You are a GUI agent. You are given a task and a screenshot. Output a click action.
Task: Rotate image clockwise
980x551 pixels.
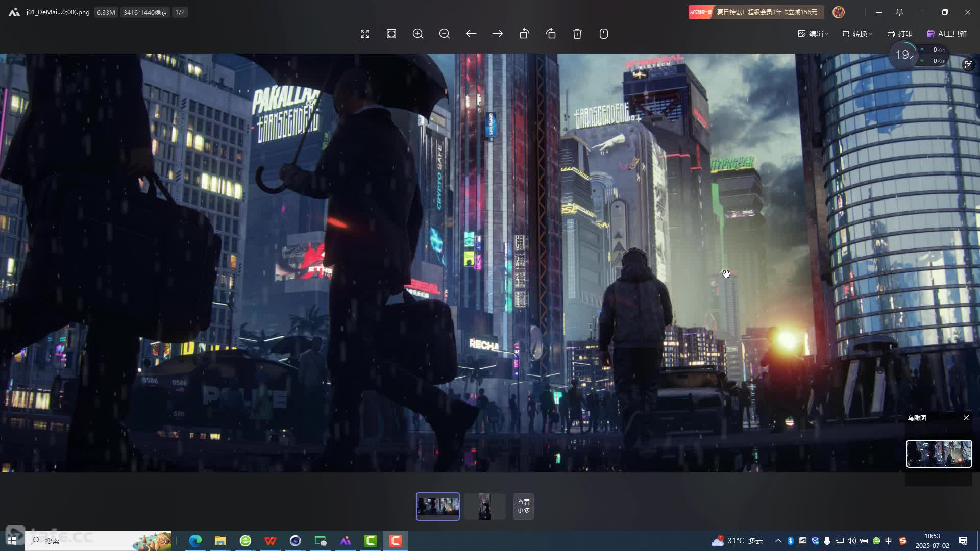point(551,34)
